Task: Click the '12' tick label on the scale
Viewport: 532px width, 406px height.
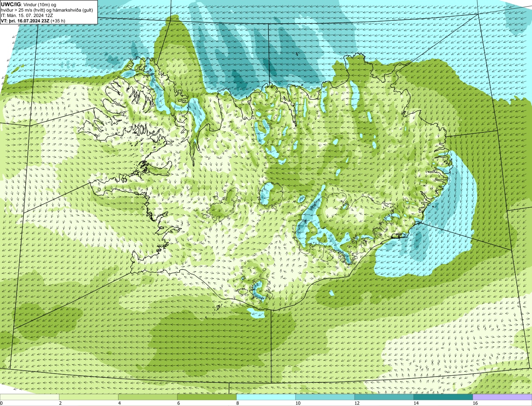Action: [357, 403]
